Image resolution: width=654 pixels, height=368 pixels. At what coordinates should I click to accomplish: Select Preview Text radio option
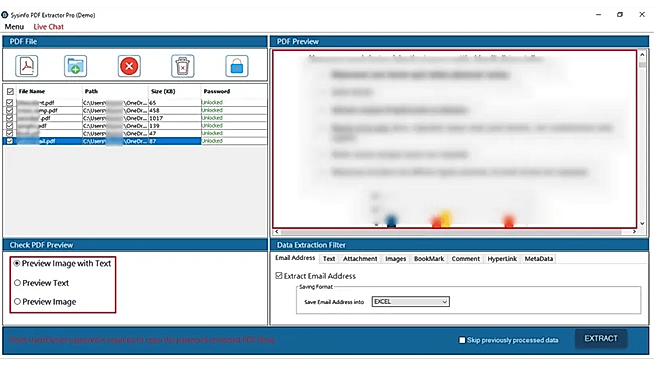click(17, 283)
